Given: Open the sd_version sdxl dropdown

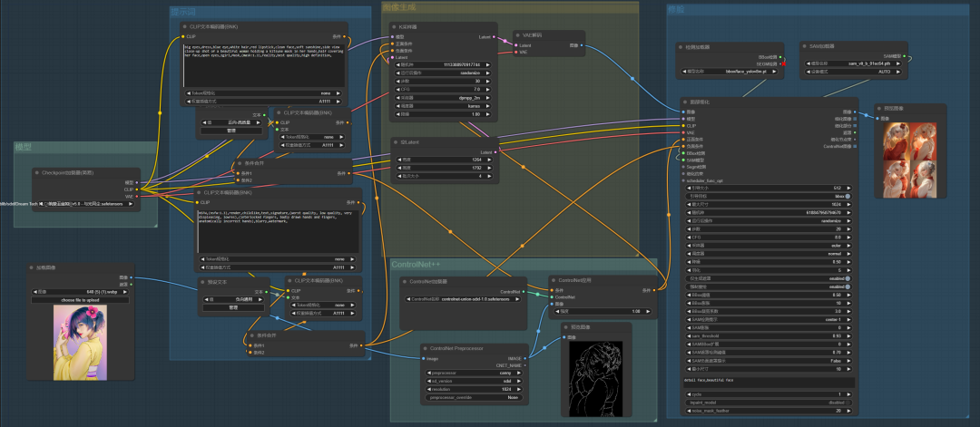Looking at the screenshot, I should coord(475,381).
